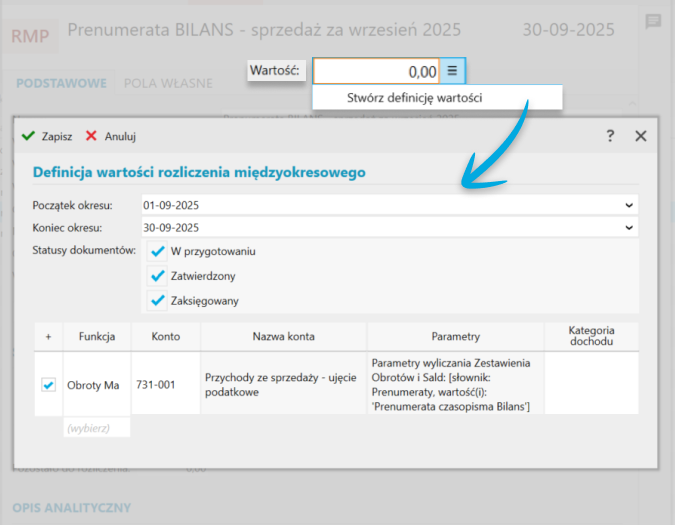Uncheck the W przygotowaniu status checkbox

pos(157,251)
